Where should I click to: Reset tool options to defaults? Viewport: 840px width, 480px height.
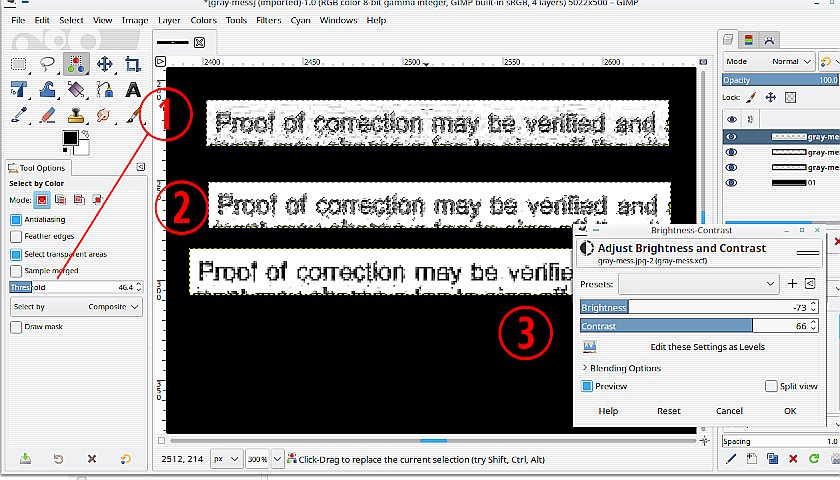click(125, 459)
